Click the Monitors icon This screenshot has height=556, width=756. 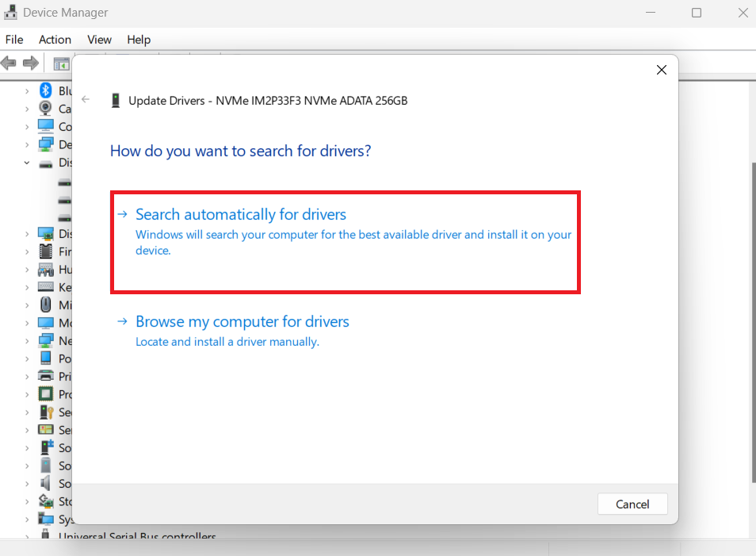coord(46,323)
